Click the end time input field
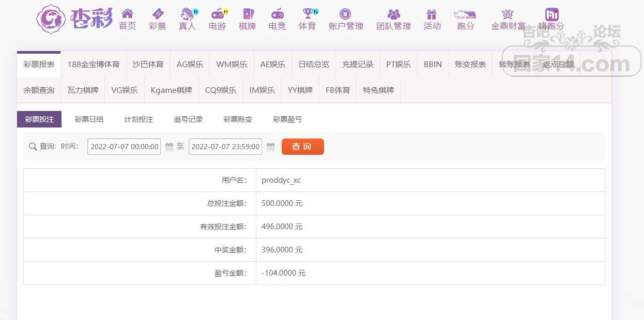The image size is (644, 320). [225, 147]
